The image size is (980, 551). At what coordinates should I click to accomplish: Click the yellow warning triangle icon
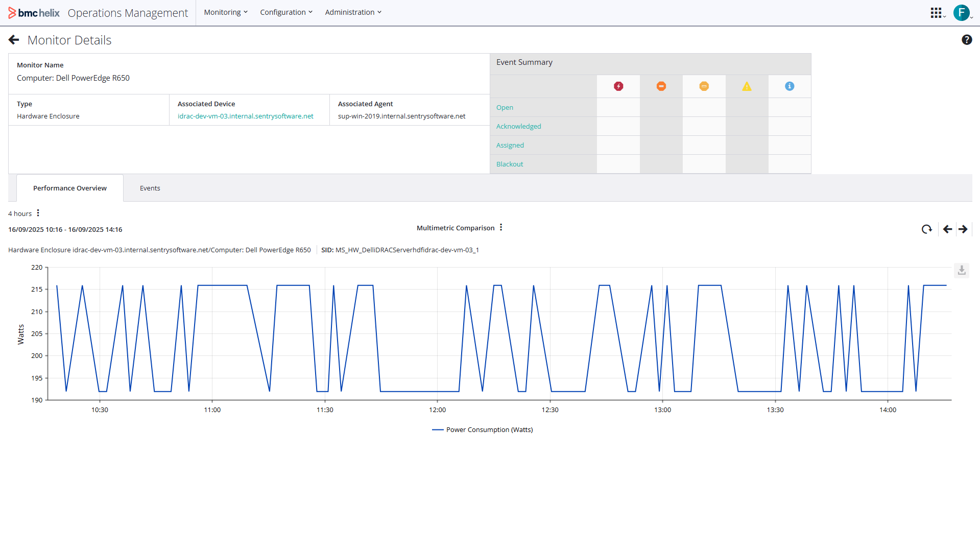point(747,86)
